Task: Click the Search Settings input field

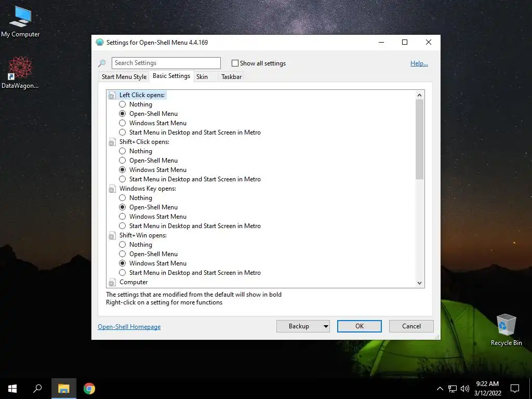Action: (x=166, y=63)
